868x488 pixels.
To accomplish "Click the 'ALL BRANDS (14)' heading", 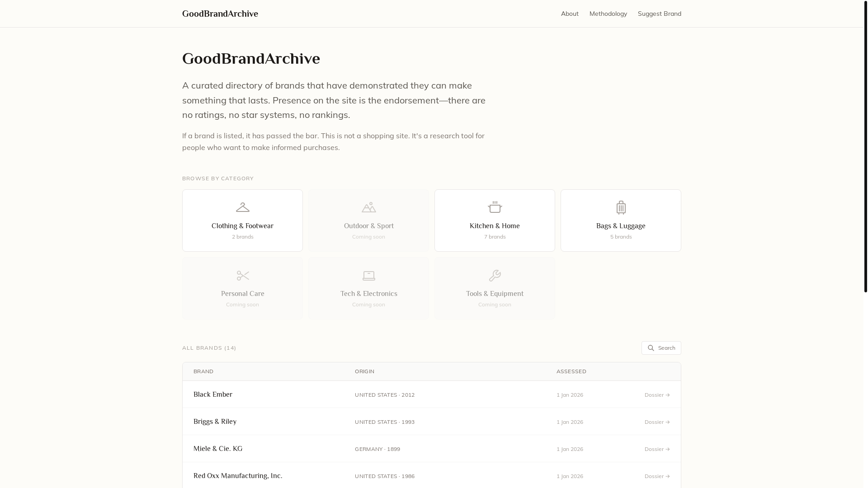I will pos(209,348).
